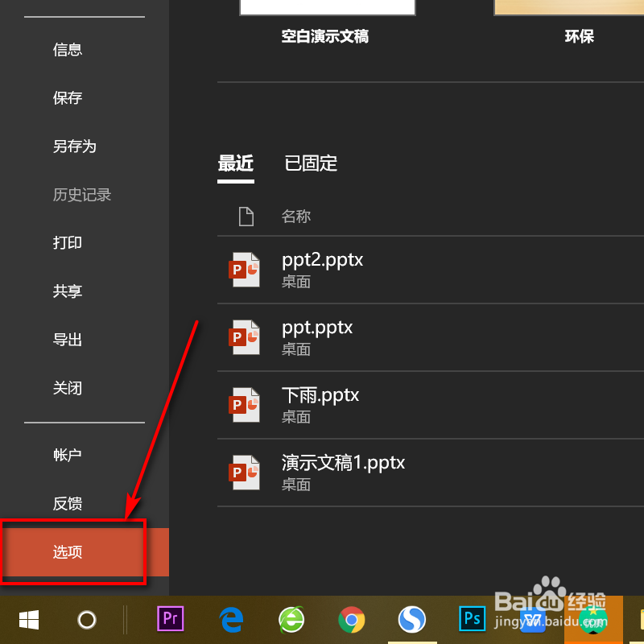The height and width of the screenshot is (644, 644).
Task: Open the green 360 browser in taskbar
Action: [291, 619]
